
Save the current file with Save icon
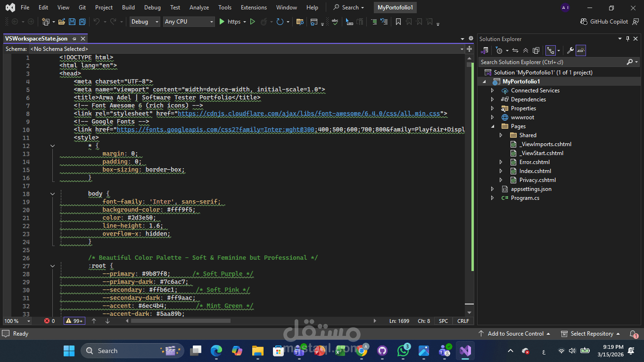[x=72, y=22]
